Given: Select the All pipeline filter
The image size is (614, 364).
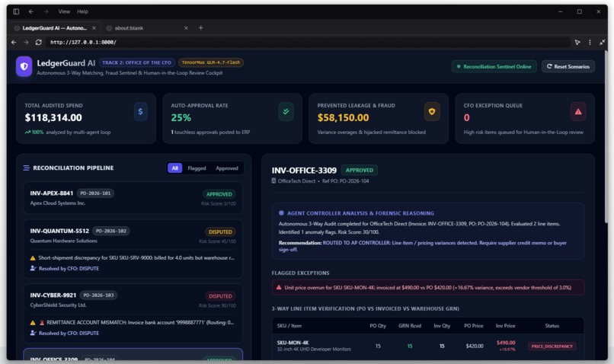Looking at the screenshot, I should click(175, 168).
